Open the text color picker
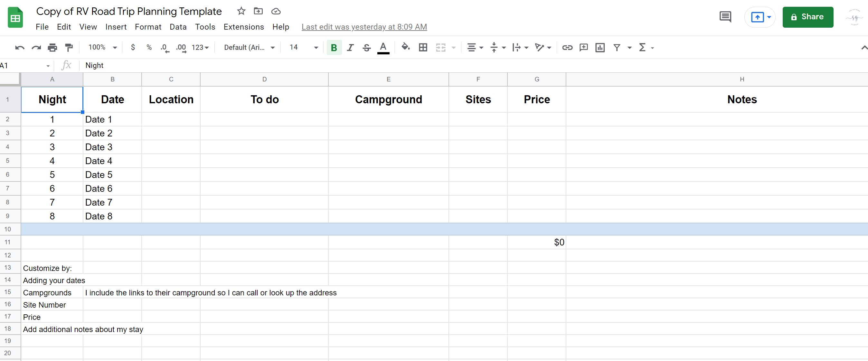This screenshot has width=868, height=361. [x=383, y=48]
